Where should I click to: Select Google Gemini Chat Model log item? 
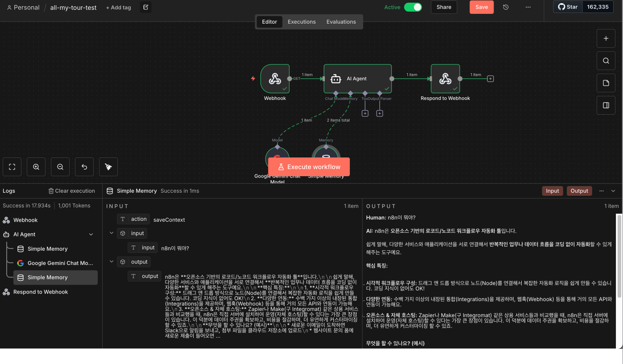coord(55,263)
